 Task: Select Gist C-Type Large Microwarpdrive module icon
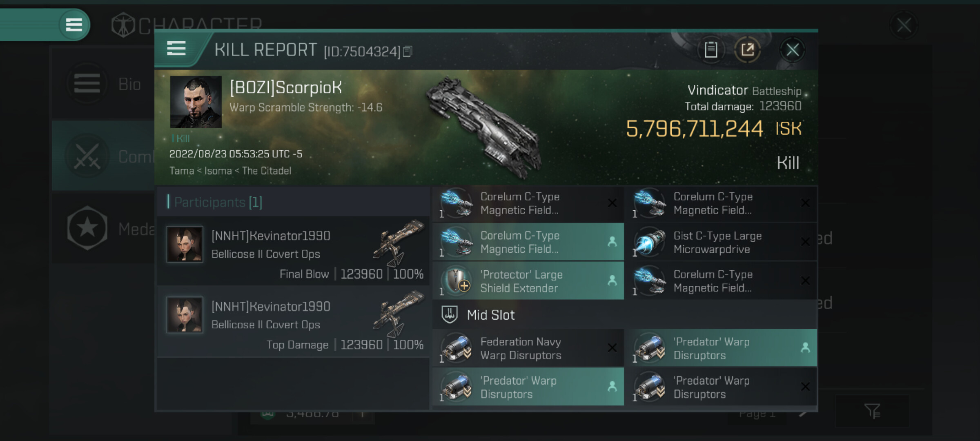coord(649,242)
